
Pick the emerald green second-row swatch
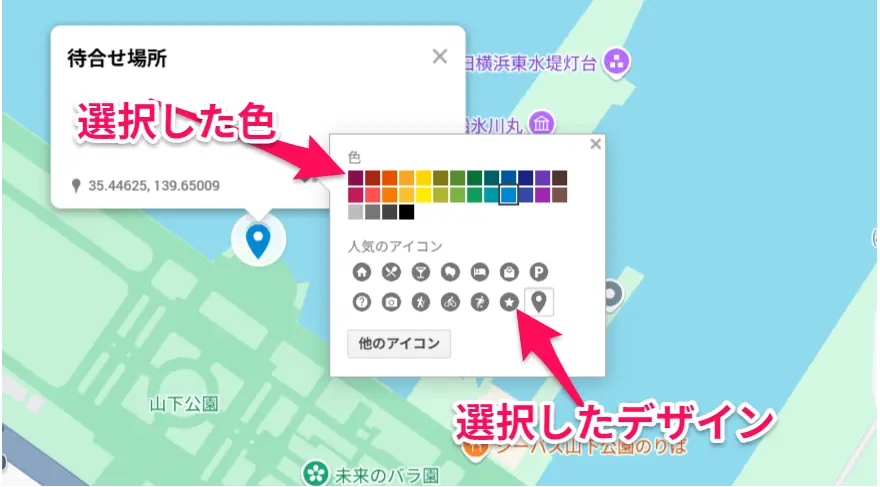[475, 195]
